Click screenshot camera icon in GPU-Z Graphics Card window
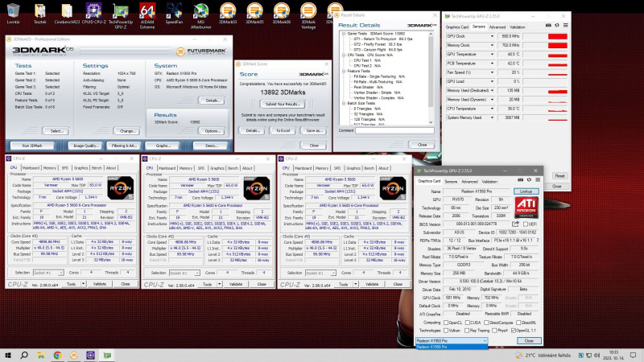644x362 pixels. coord(520,179)
